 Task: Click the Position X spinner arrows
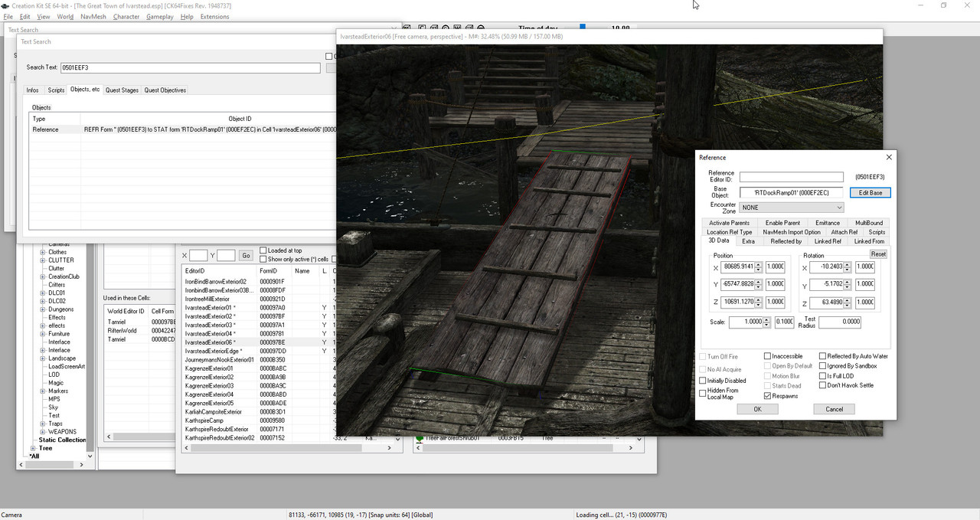point(758,267)
